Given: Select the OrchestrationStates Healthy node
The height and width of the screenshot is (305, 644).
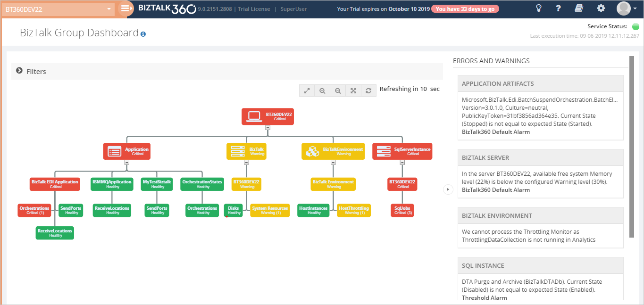Looking at the screenshot, I should [202, 184].
